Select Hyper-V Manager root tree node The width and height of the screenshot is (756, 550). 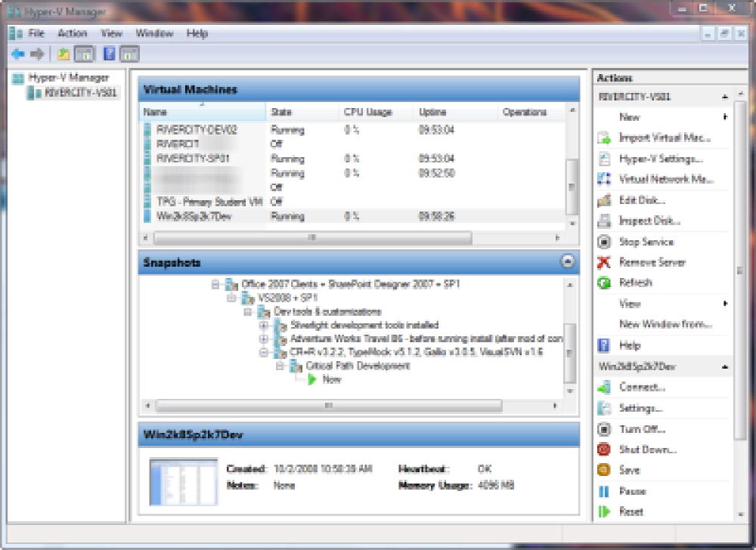(69, 78)
